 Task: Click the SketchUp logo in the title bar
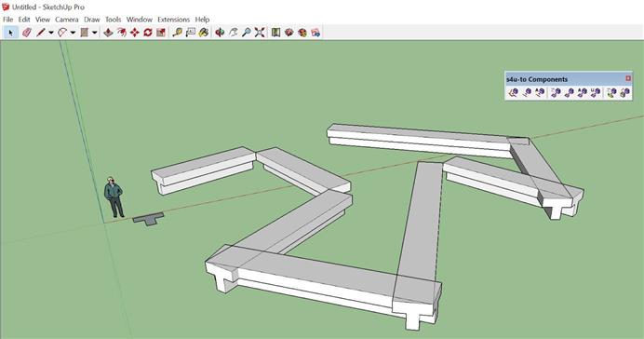pos(6,7)
